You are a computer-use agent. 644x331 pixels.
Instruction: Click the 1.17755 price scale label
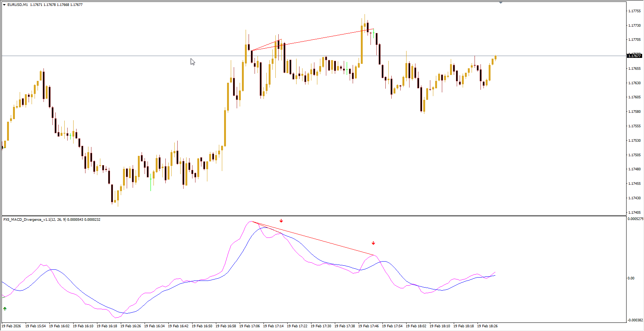click(634, 11)
